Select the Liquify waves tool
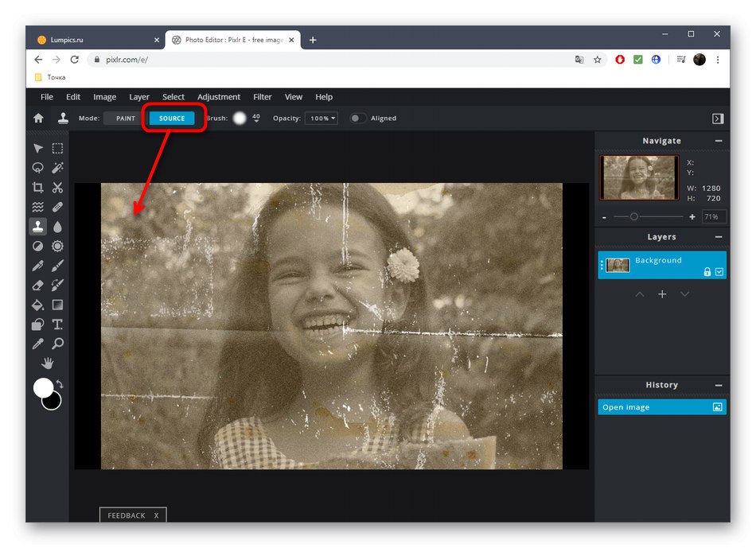The height and width of the screenshot is (548, 756). coord(38,207)
